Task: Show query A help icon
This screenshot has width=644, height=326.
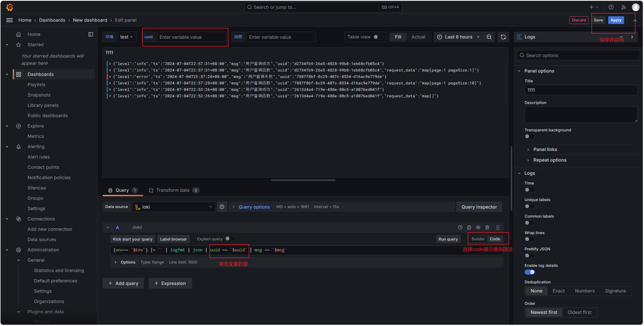Action: click(460, 227)
